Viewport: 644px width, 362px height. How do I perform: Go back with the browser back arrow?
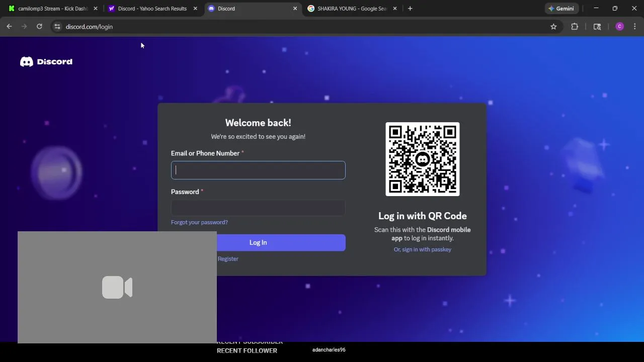tap(9, 27)
